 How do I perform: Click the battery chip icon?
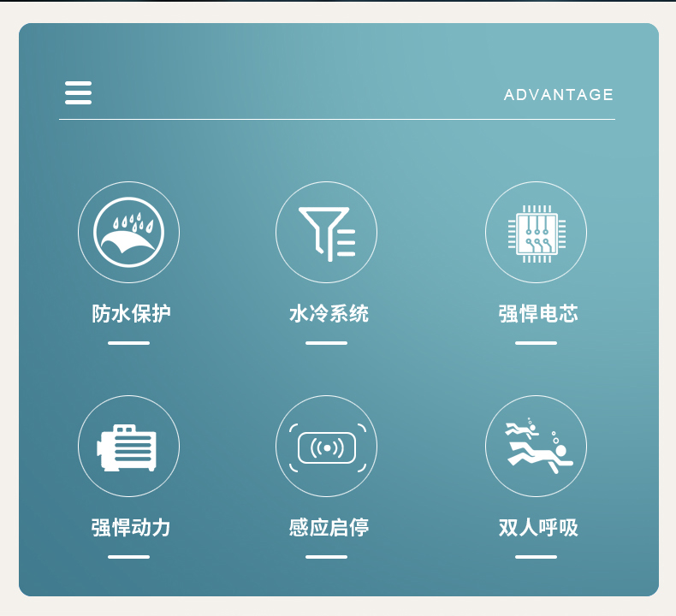pyautogui.click(x=536, y=233)
